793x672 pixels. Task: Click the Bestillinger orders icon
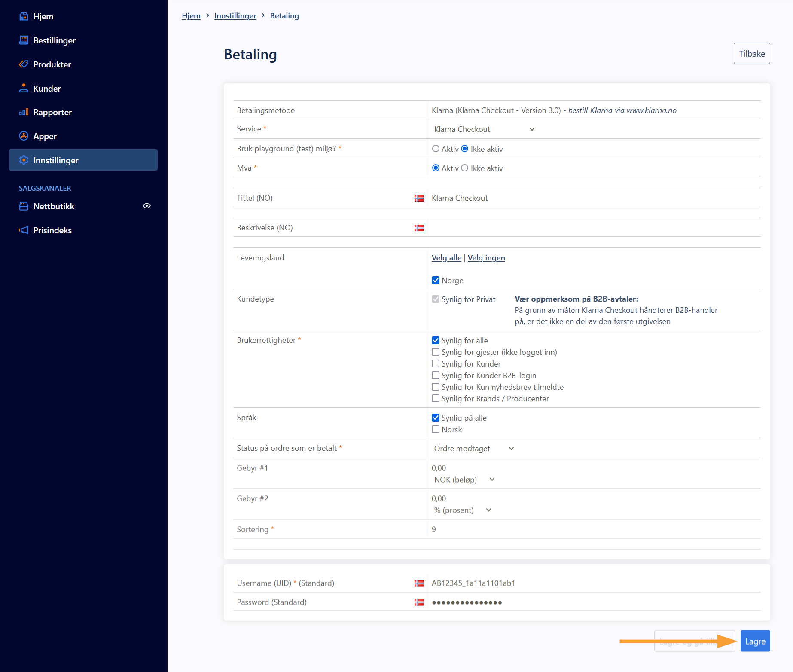pos(24,40)
